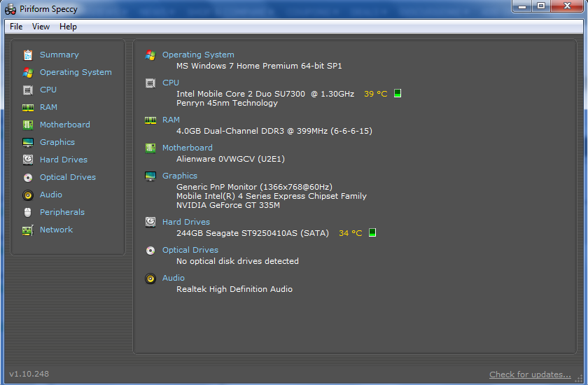Viewport: 588px width, 385px height.
Task: Open Hard Drives section in sidebar
Action: [64, 160]
